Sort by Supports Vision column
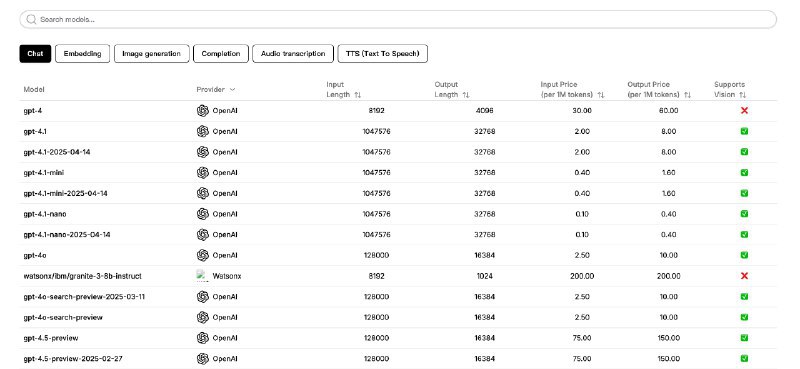 tap(742, 95)
